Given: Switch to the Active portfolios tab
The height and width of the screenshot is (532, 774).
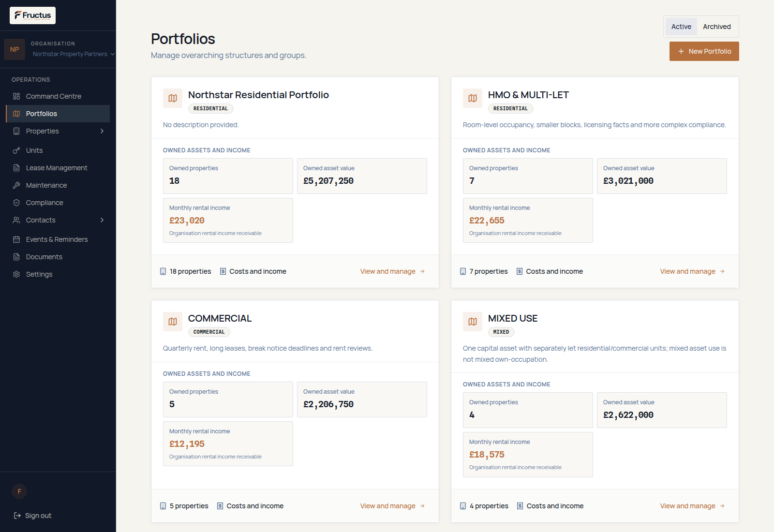Looking at the screenshot, I should coord(681,27).
